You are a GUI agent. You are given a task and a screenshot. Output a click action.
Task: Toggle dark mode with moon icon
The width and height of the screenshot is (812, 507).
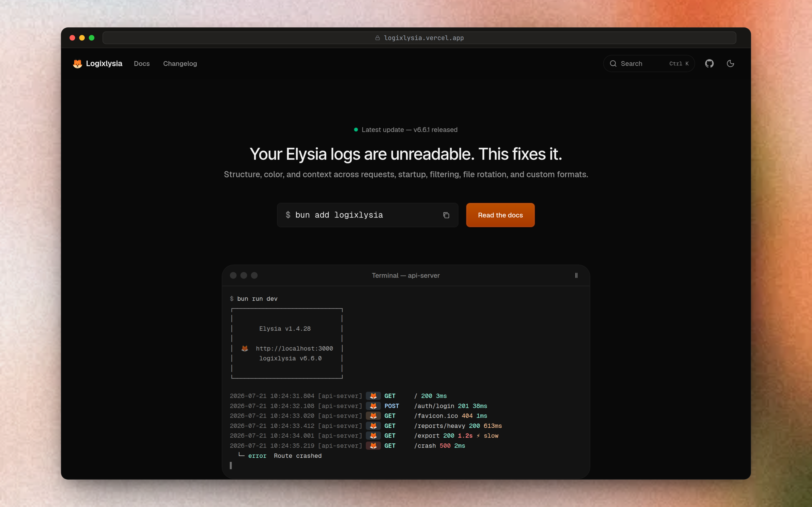click(730, 63)
